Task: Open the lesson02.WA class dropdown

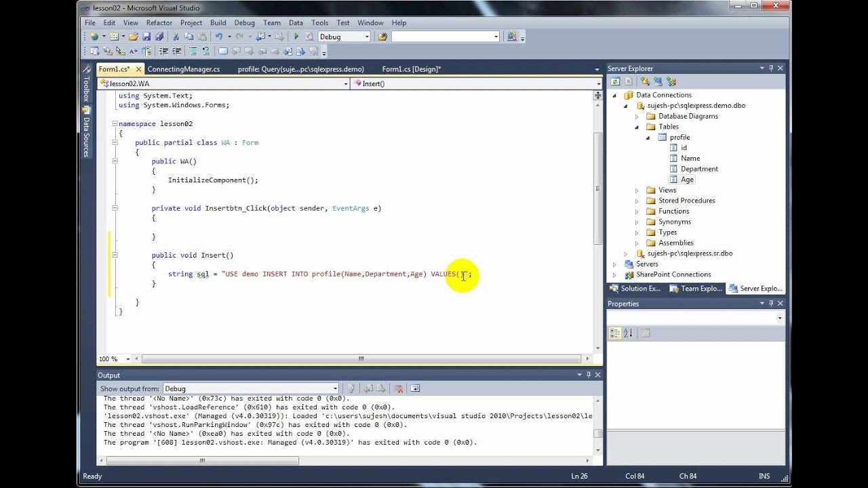Action: click(344, 83)
